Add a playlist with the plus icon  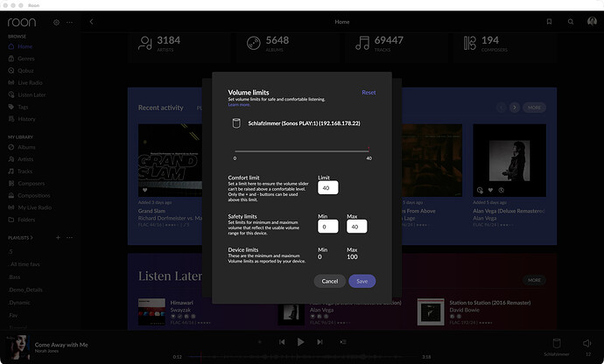(x=58, y=238)
